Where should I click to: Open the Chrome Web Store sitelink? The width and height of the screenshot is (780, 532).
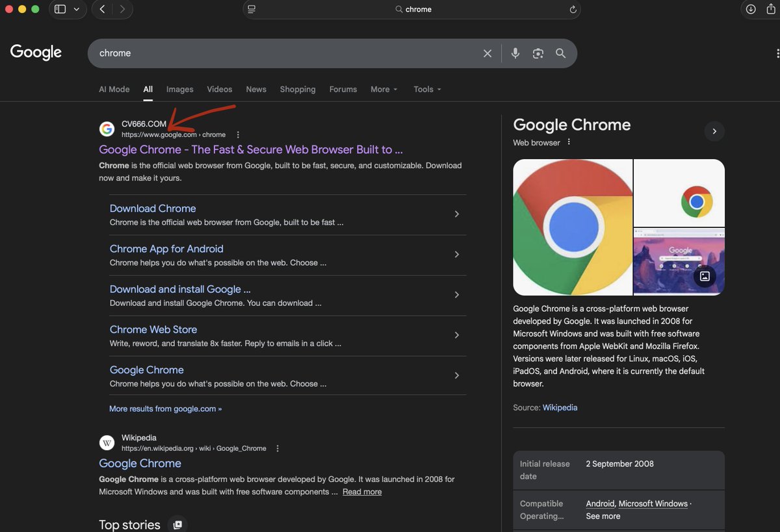point(153,329)
